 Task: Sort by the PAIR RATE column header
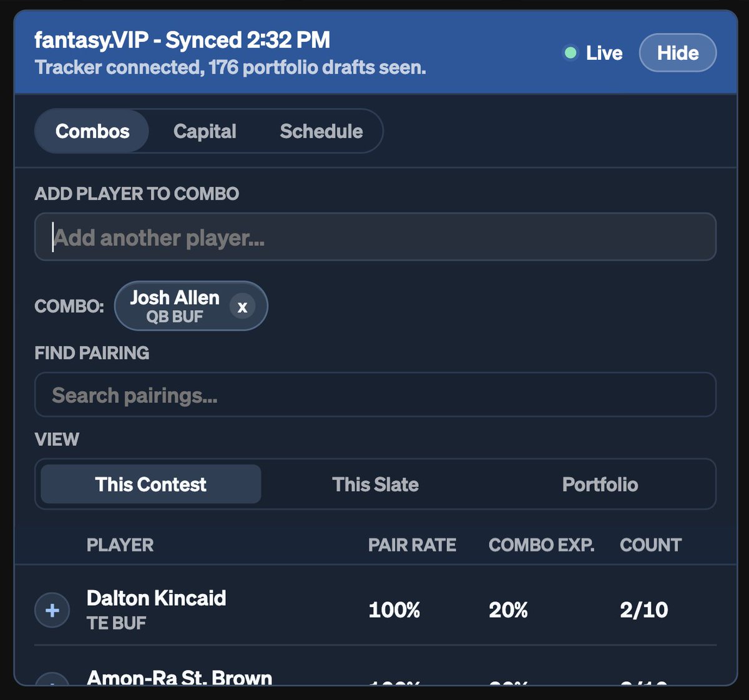[x=412, y=545]
